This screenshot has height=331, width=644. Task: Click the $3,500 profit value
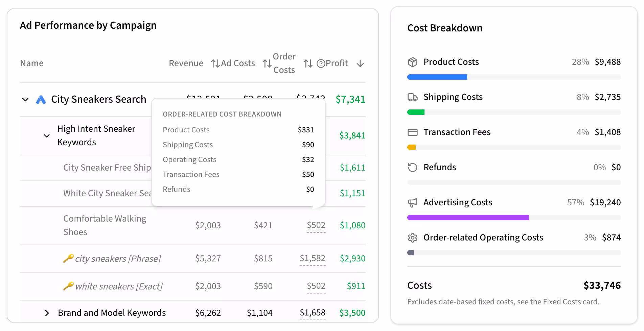[x=352, y=313]
